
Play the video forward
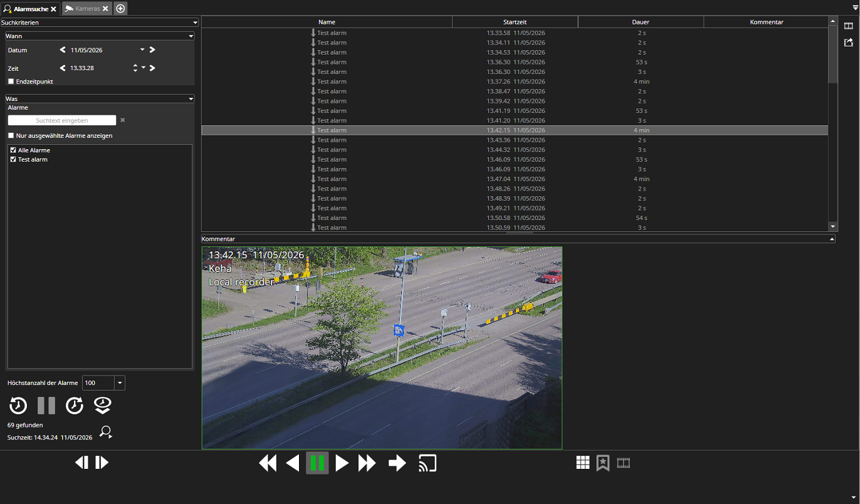pos(342,463)
